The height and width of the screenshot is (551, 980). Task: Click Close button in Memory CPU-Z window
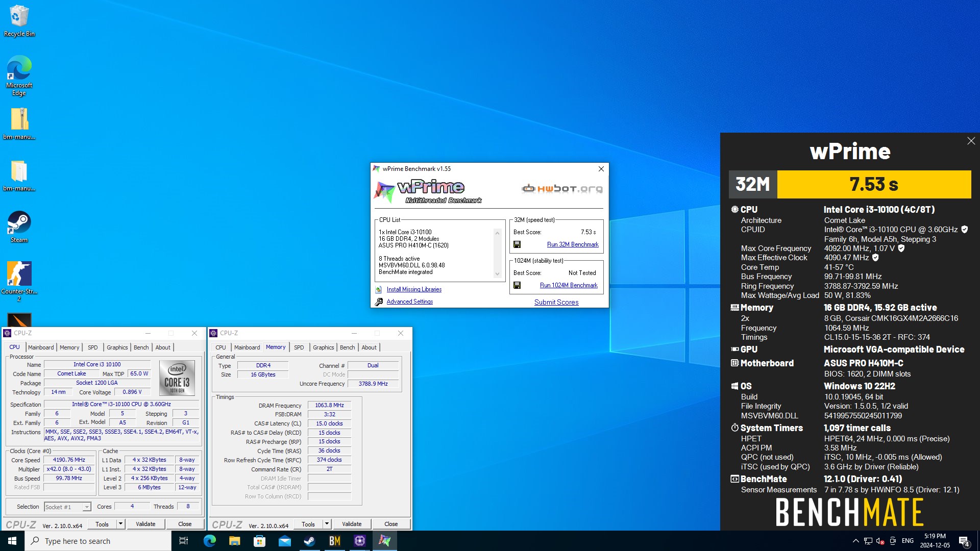click(391, 524)
